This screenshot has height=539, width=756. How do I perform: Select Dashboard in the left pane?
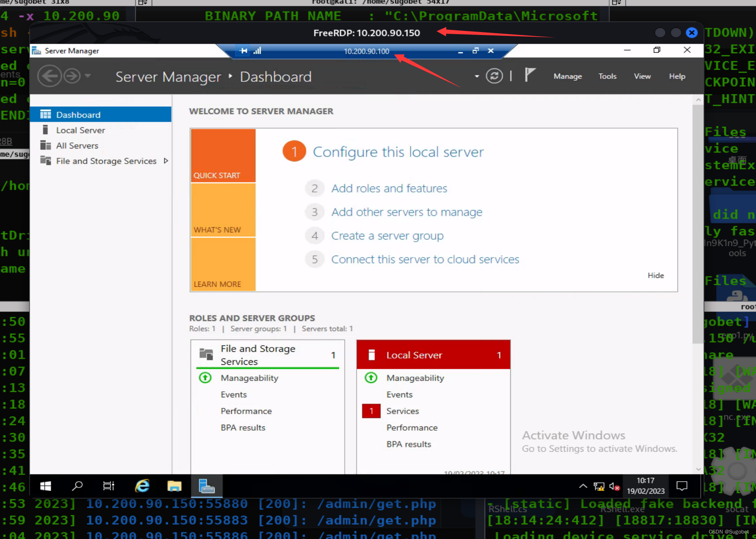101,115
